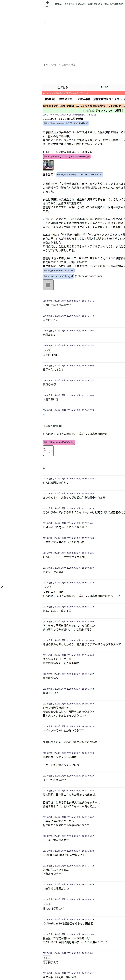This screenshot has height=980, width=125.
Task: Click the text マカロニほうれん荘か？
Action: coord(57,305)
